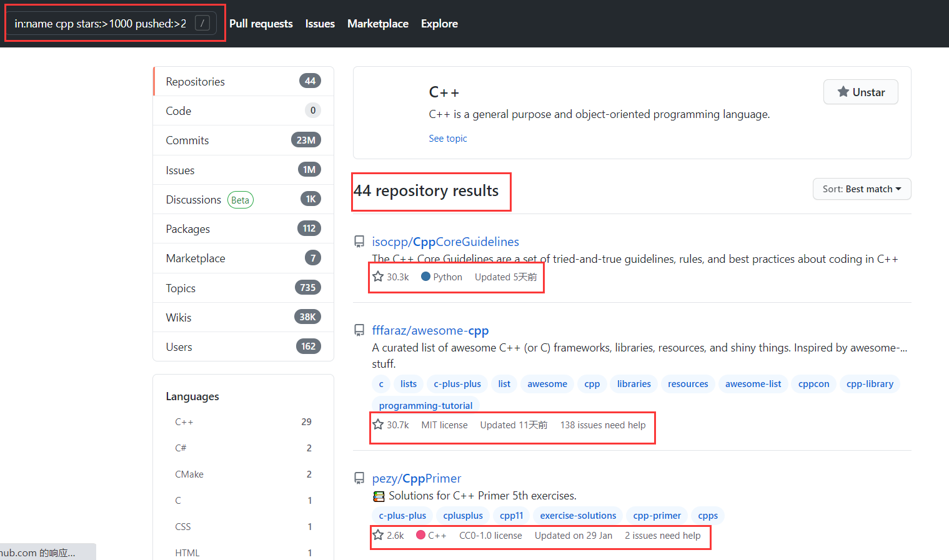Select Pull requests in the navigation bar

[x=261, y=23]
